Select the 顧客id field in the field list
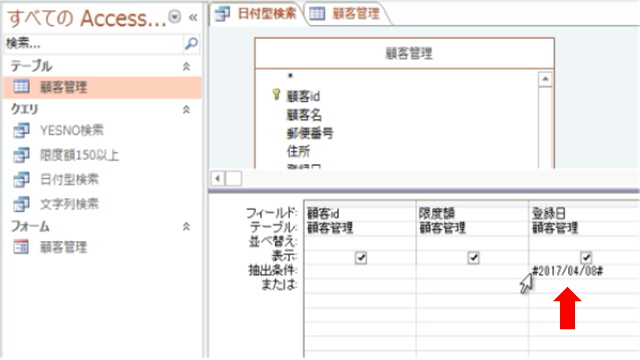Viewport: 640px width, 360px height. click(303, 97)
